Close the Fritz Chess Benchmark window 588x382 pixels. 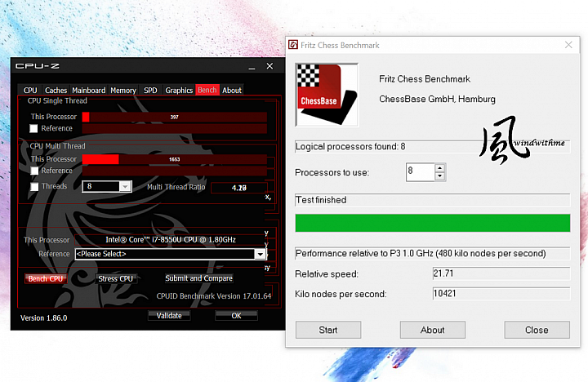coord(568,45)
